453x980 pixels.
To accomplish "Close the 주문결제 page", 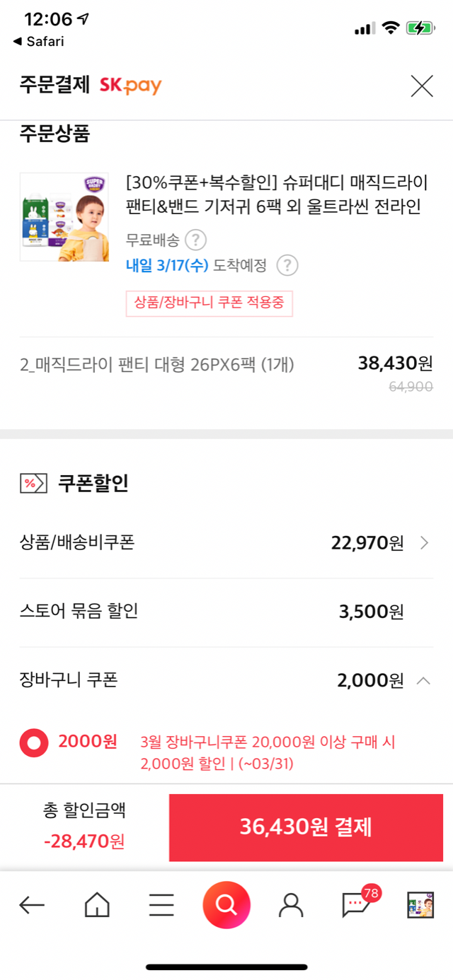I will 422,86.
